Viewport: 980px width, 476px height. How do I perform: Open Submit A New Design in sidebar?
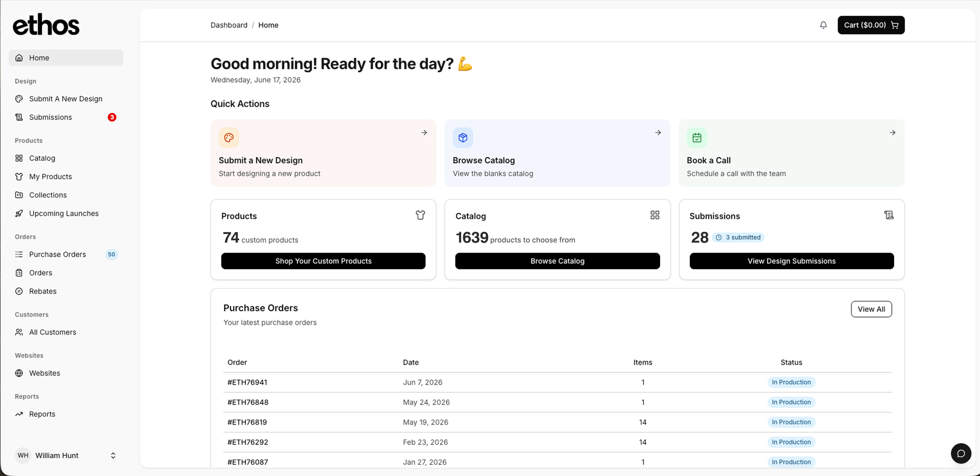(x=66, y=99)
